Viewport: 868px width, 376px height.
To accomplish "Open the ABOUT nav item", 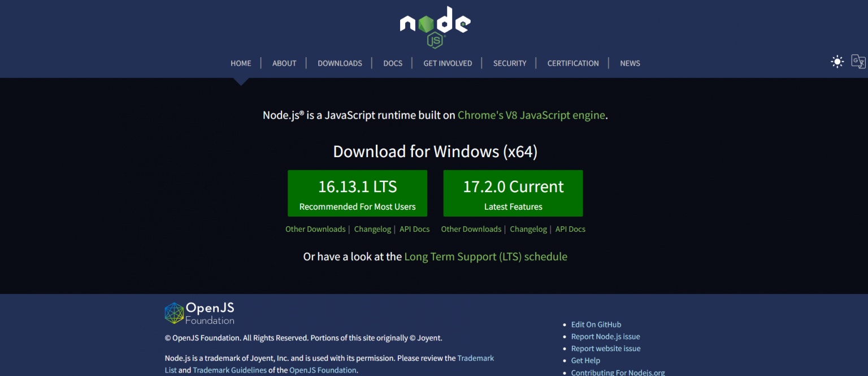I will [284, 63].
